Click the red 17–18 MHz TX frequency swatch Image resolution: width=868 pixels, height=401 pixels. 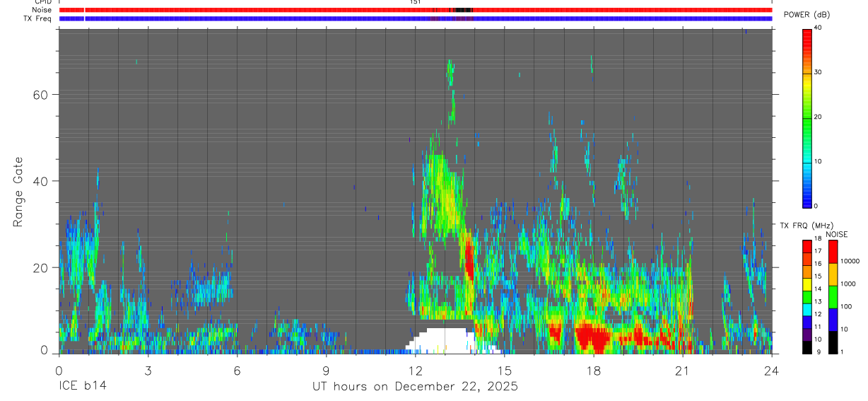[807, 246]
